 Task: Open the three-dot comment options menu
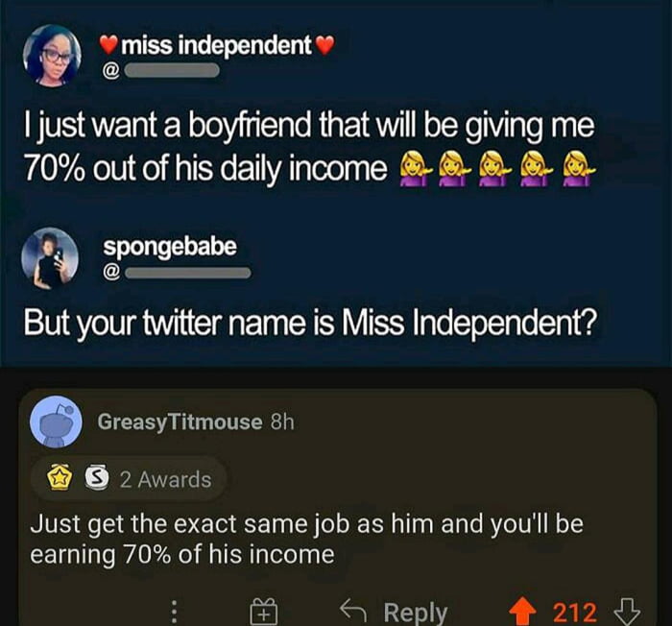pyautogui.click(x=174, y=612)
